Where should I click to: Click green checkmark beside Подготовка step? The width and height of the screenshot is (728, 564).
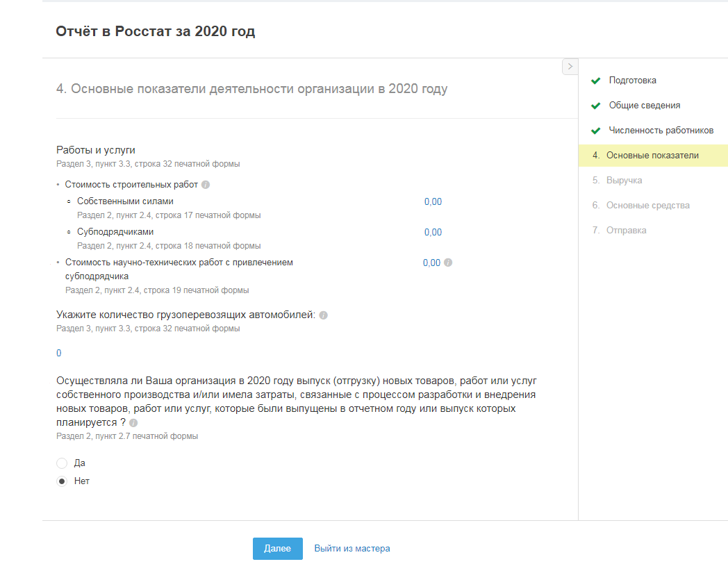pos(595,81)
